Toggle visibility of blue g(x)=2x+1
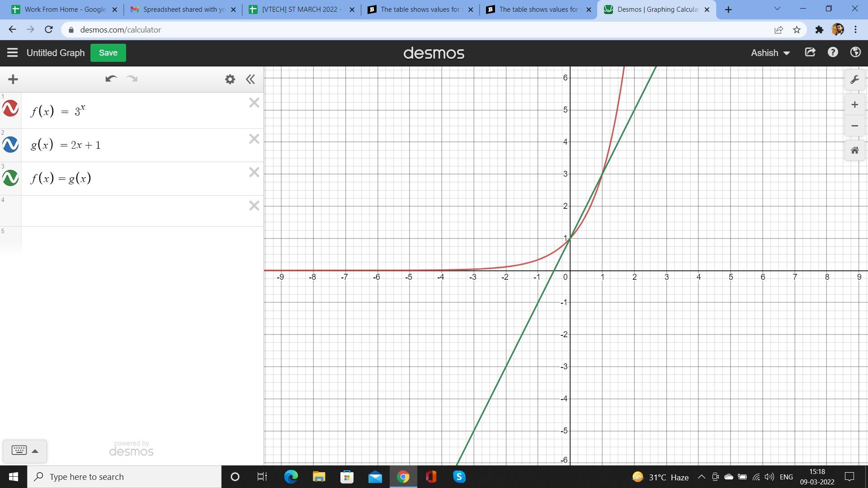The height and width of the screenshot is (488, 868). [10, 145]
